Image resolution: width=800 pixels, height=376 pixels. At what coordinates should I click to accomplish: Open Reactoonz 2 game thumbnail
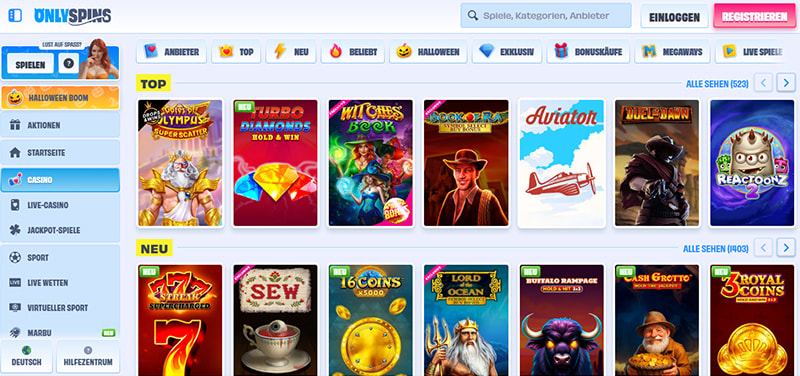point(753,163)
